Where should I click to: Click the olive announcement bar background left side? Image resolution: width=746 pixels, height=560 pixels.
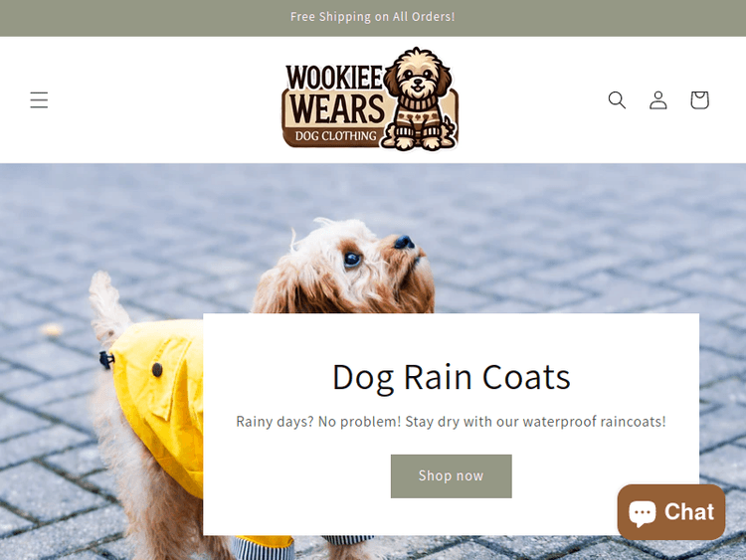[x=142, y=18]
